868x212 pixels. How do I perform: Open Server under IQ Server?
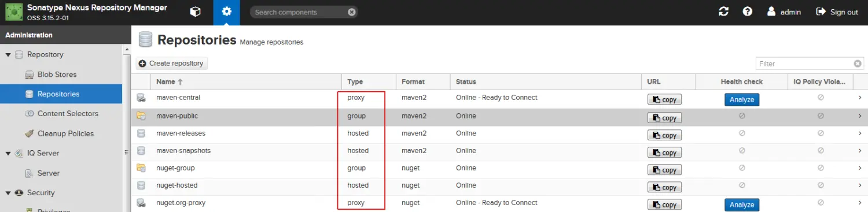point(49,173)
